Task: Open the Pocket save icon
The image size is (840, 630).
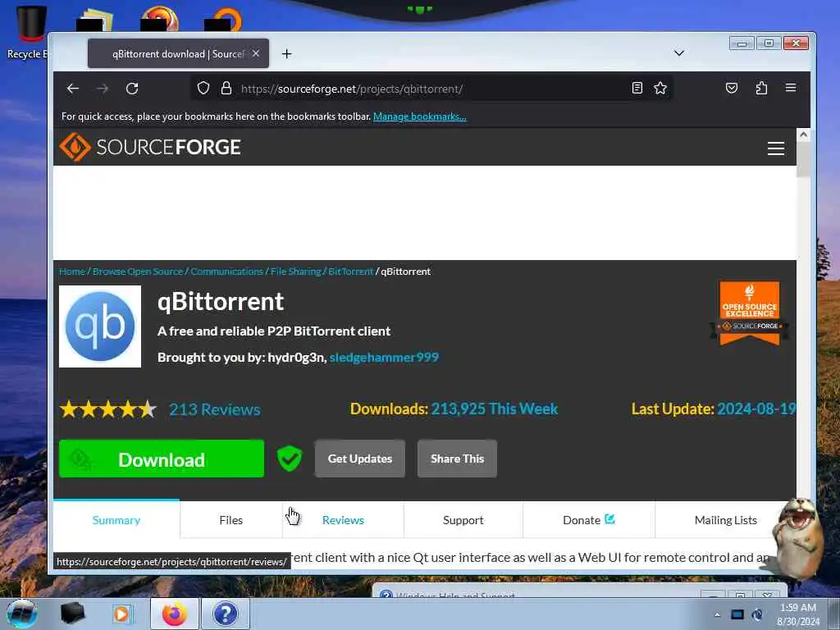Action: [x=731, y=88]
